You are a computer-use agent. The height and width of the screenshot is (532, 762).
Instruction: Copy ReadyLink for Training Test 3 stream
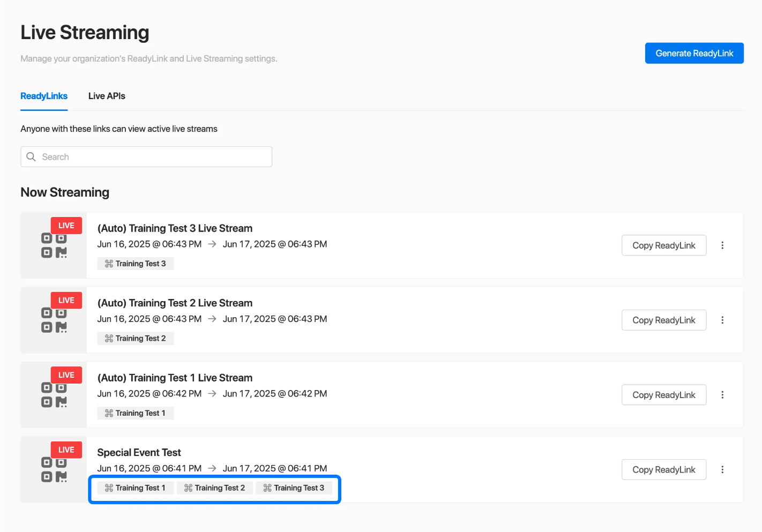tap(663, 245)
